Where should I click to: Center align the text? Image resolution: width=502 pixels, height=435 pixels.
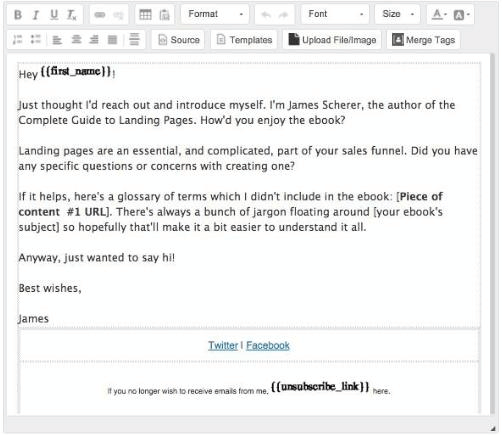(76, 40)
